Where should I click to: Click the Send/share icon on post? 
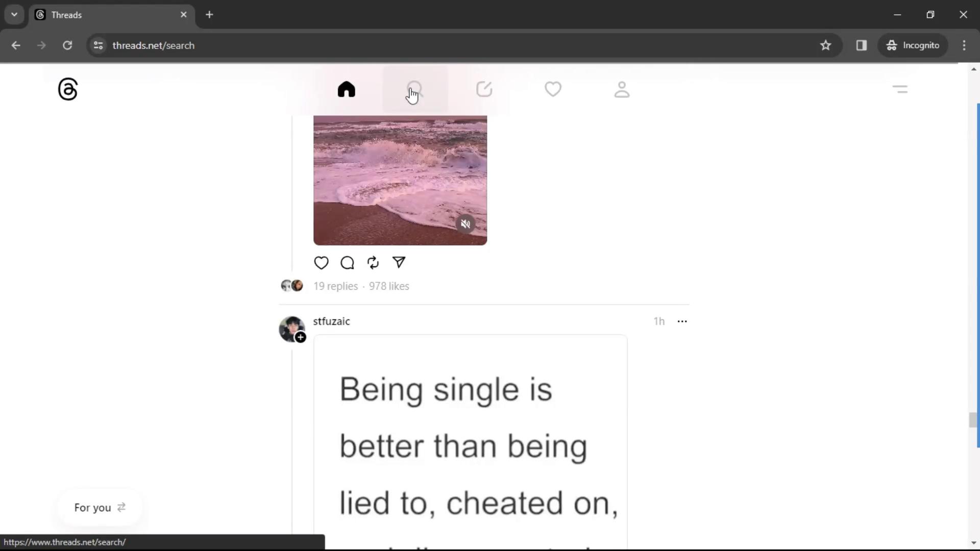point(400,262)
